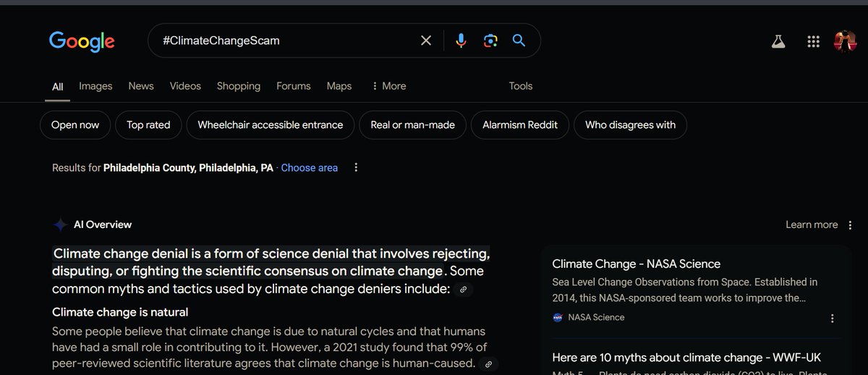Click 'Learn more' about AI Overview
Image resolution: width=868 pixels, height=375 pixels.
812,224
